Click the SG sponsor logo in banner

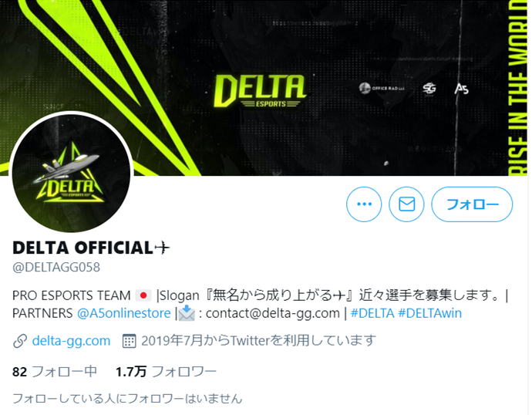pyautogui.click(x=429, y=89)
